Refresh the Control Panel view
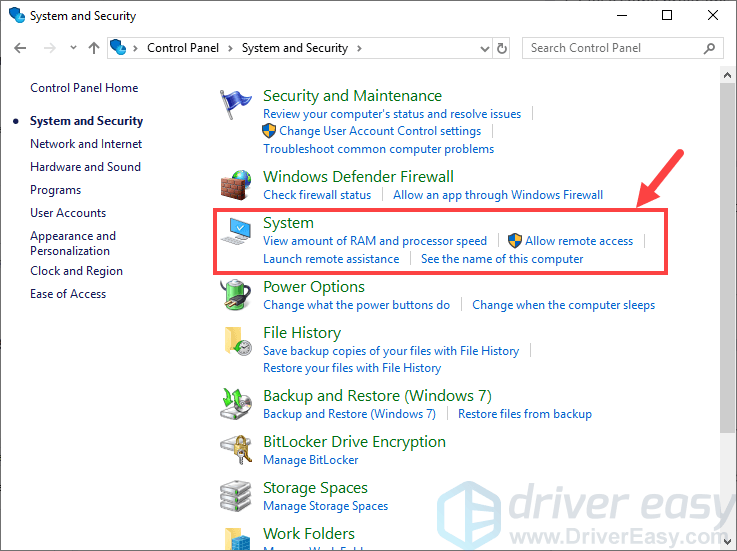737x551 pixels. click(x=502, y=48)
